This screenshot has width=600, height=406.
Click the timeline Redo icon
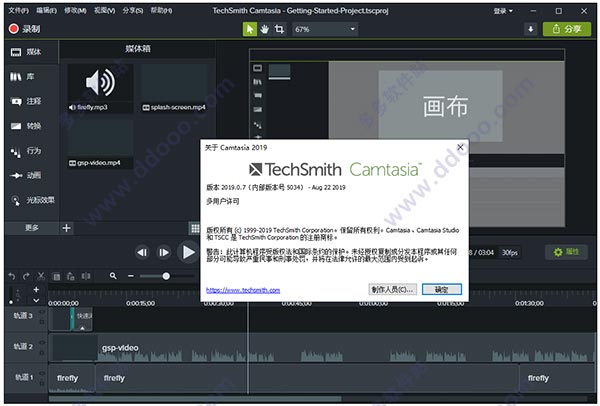coord(26,276)
